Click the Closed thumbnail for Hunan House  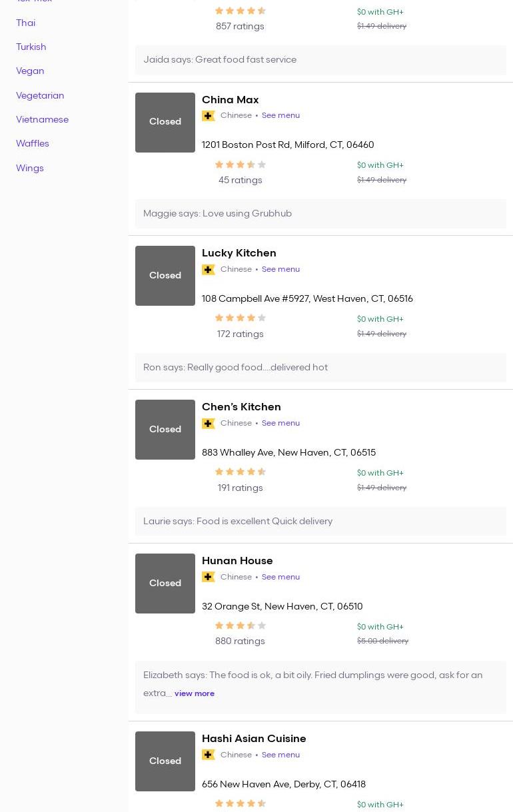[x=165, y=584]
